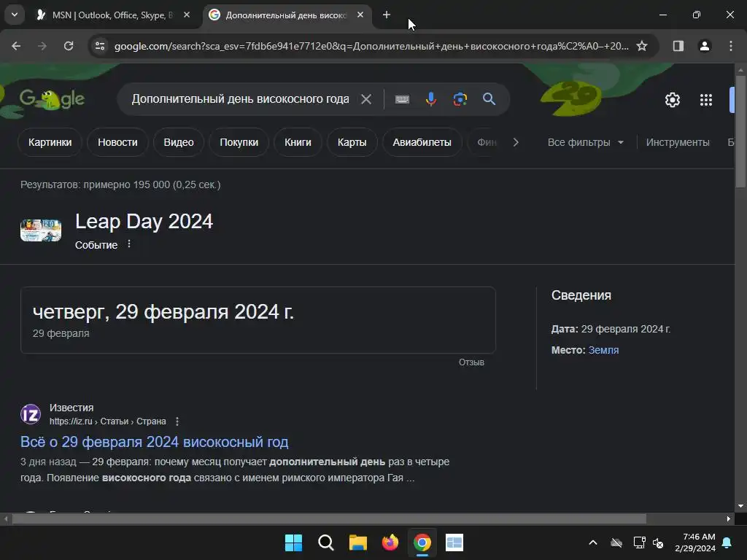Screen dimensions: 747x560
Task: Click the search query input field
Action: pos(241,99)
